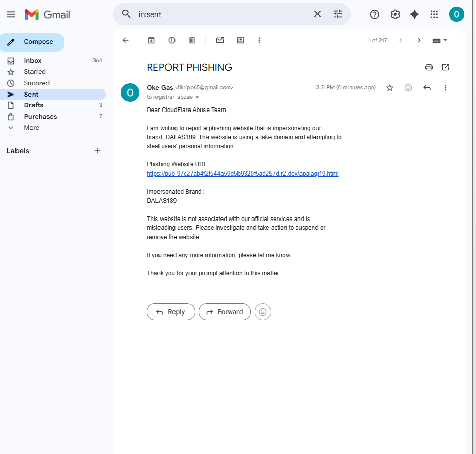476x454 pixels.
Task: Mark the email as unread
Action: [220, 40]
